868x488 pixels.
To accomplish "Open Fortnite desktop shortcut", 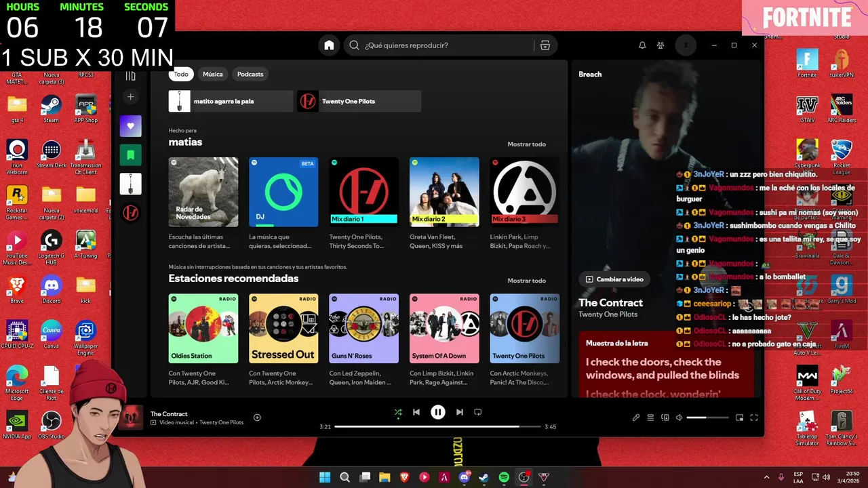I will coord(807,64).
